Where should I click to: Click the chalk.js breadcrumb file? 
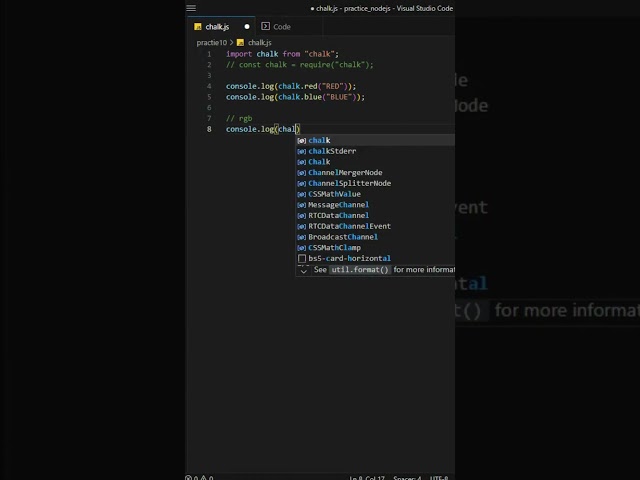coord(260,42)
